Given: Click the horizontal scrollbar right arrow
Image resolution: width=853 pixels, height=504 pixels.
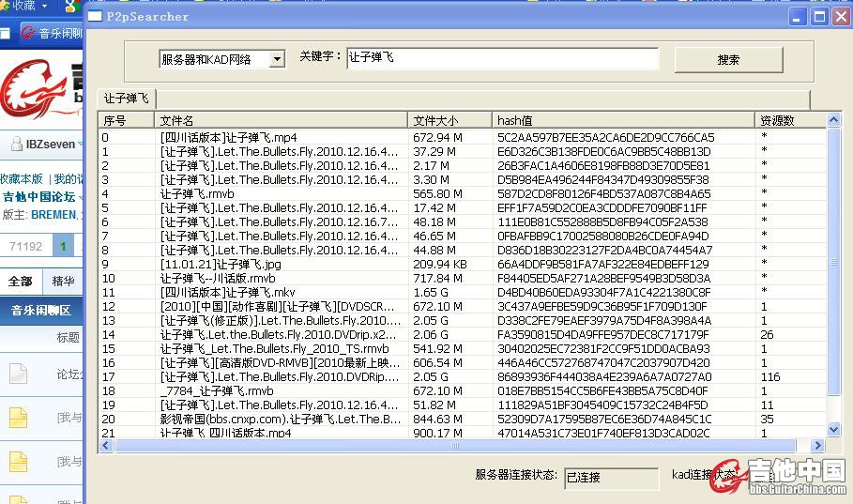Looking at the screenshot, I should [817, 445].
